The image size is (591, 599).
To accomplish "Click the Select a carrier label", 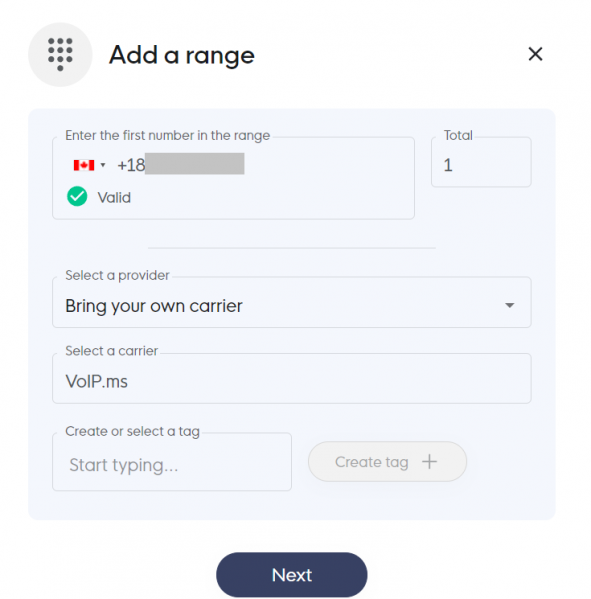I will 112,351.
